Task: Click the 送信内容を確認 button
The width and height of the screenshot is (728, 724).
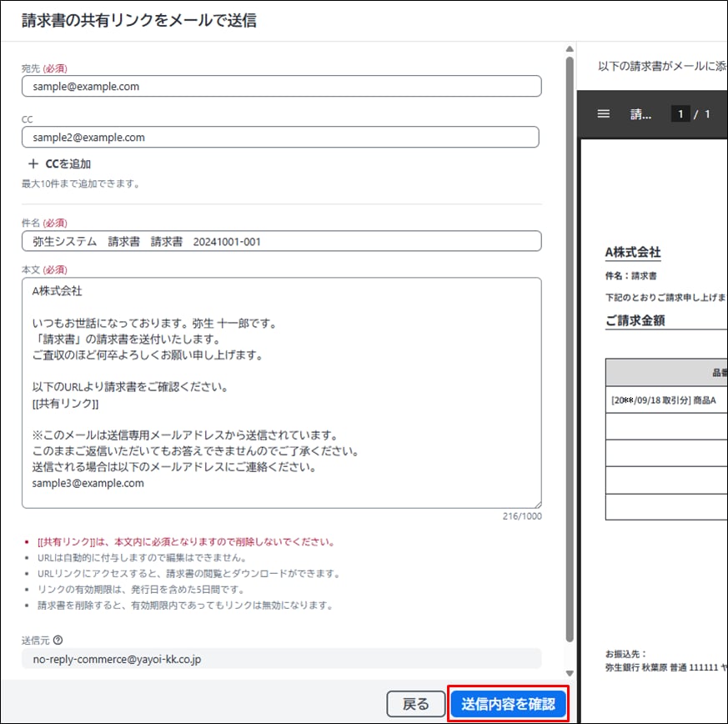Action: (508, 704)
